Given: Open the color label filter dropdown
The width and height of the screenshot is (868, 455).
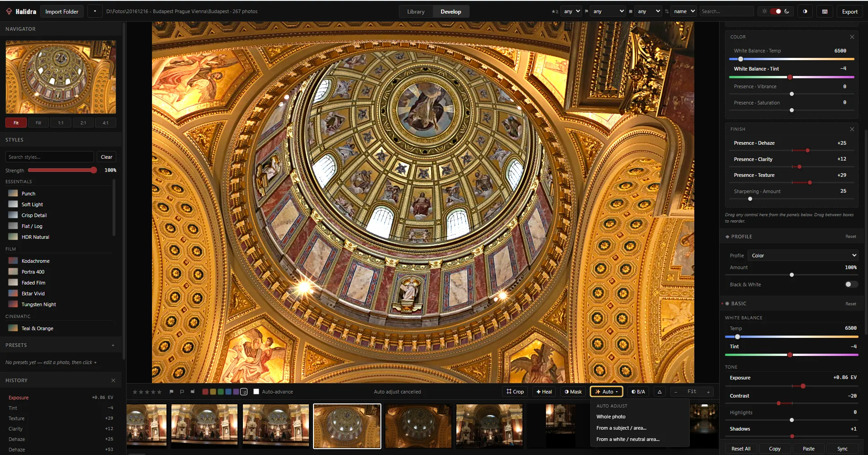Looking at the screenshot, I should coord(648,11).
